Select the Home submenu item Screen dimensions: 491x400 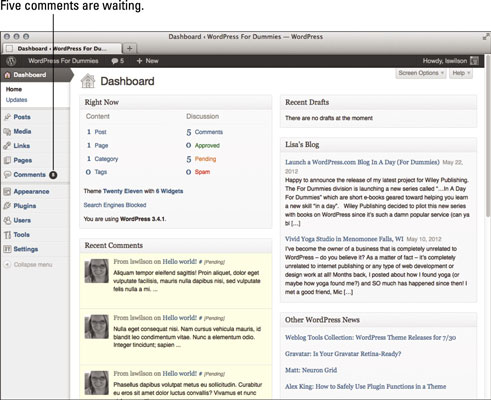[x=14, y=89]
